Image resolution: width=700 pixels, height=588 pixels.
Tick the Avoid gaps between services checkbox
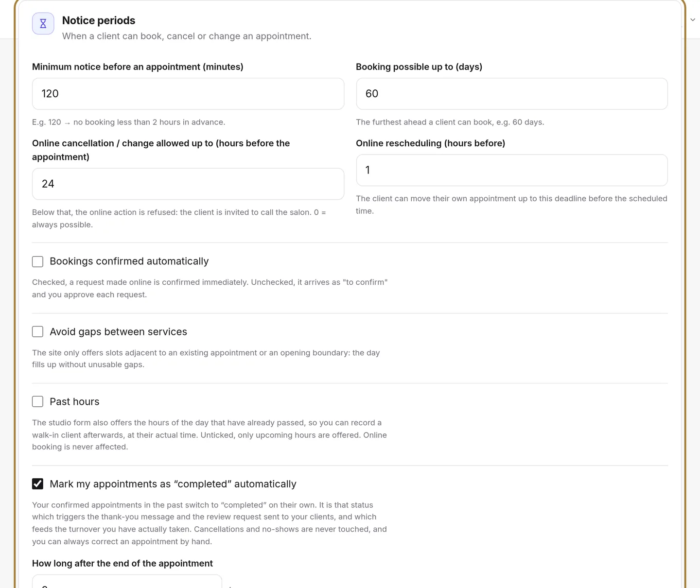tap(37, 331)
